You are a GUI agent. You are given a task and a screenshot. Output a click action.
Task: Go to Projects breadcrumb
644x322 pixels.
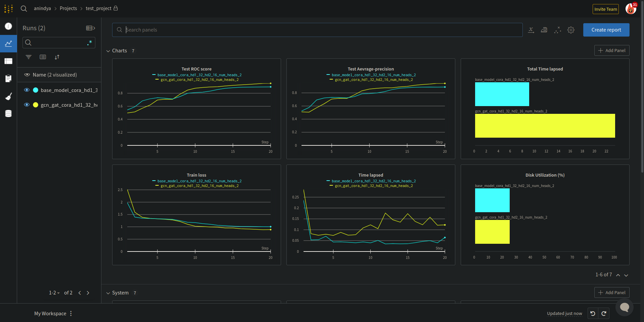[68, 8]
